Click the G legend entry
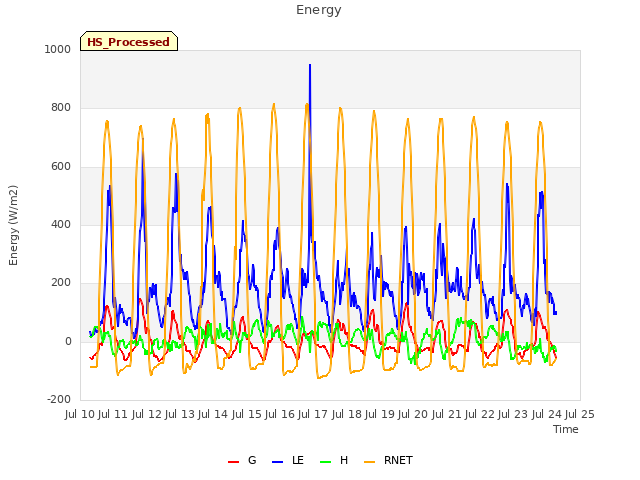 (242, 460)
